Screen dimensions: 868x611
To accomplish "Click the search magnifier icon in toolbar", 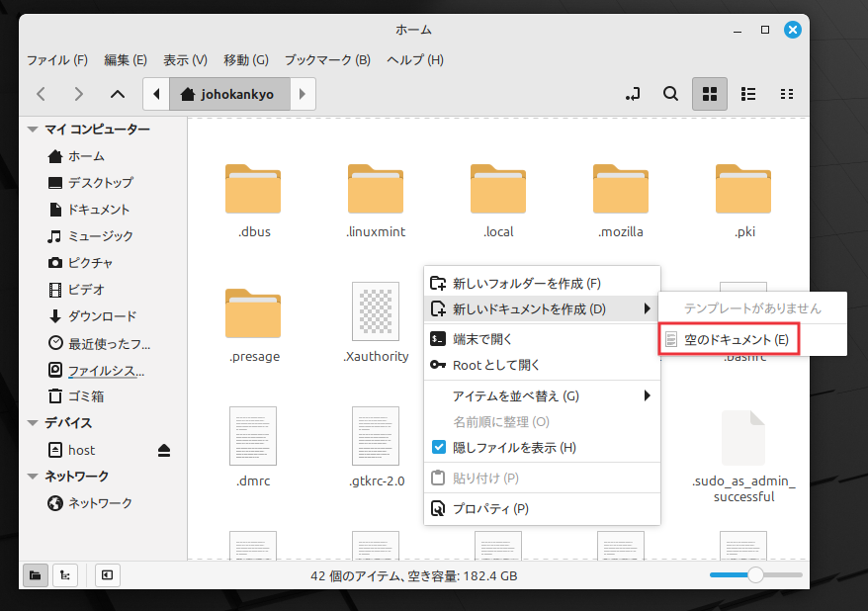I will [x=670, y=94].
